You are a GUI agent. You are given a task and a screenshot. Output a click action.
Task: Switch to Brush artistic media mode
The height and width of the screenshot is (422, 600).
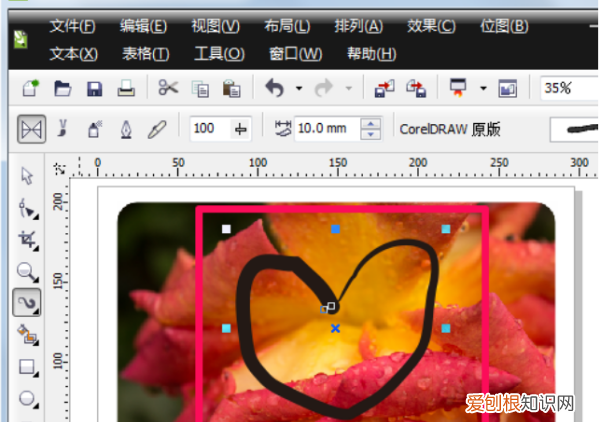64,129
